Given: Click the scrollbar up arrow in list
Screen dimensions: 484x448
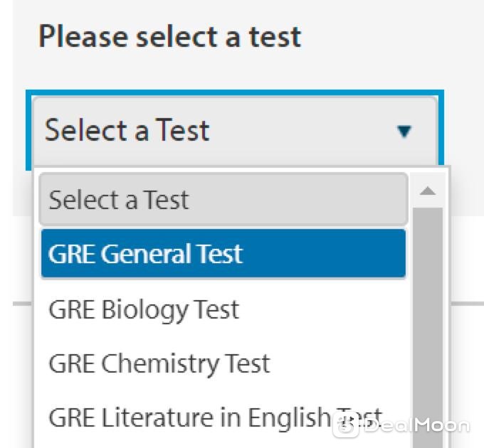Looking at the screenshot, I should (x=428, y=191).
